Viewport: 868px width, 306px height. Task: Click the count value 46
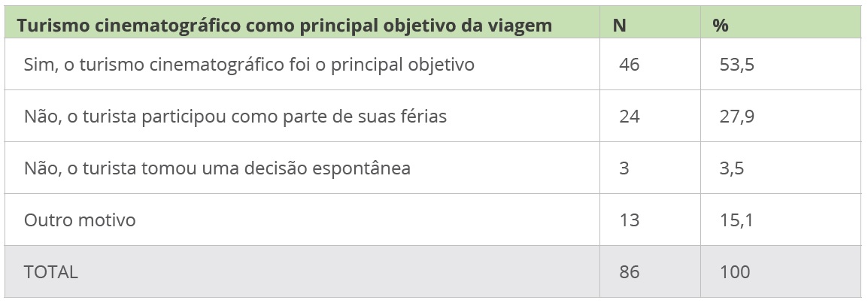coord(629,65)
